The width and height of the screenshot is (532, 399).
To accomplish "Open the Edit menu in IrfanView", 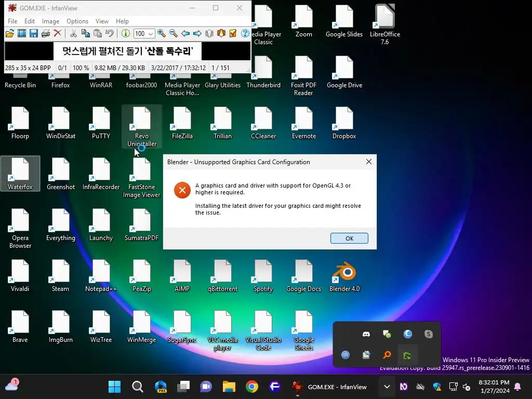I will pos(30,21).
